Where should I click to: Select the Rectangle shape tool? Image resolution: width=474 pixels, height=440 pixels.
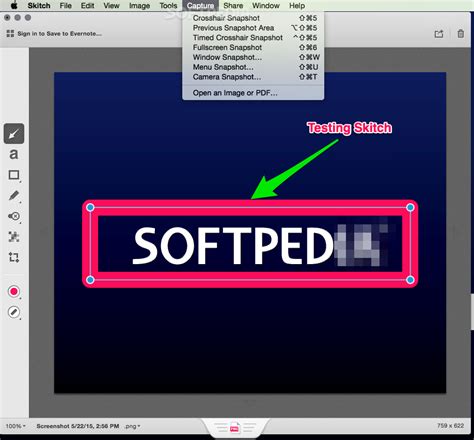14,175
